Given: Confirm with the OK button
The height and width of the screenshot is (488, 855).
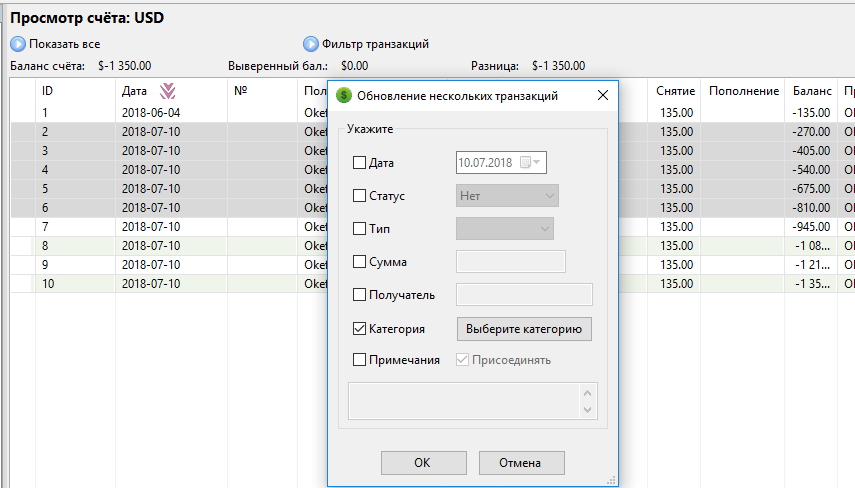Looking at the screenshot, I should click(x=422, y=463).
